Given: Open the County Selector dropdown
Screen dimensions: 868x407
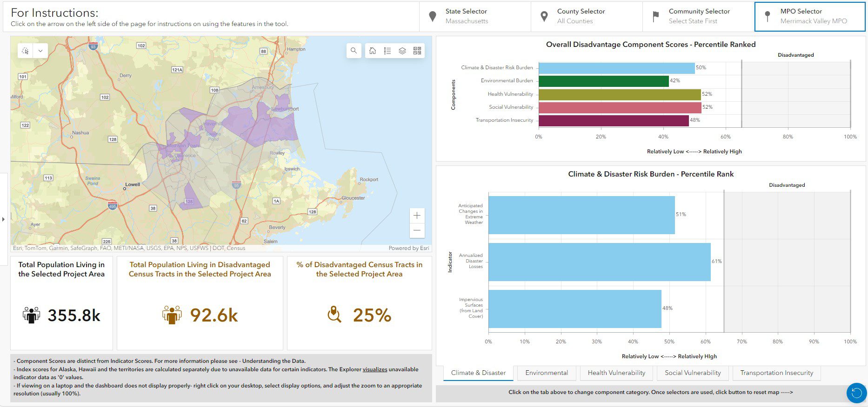Looking at the screenshot, I should 587,16.
